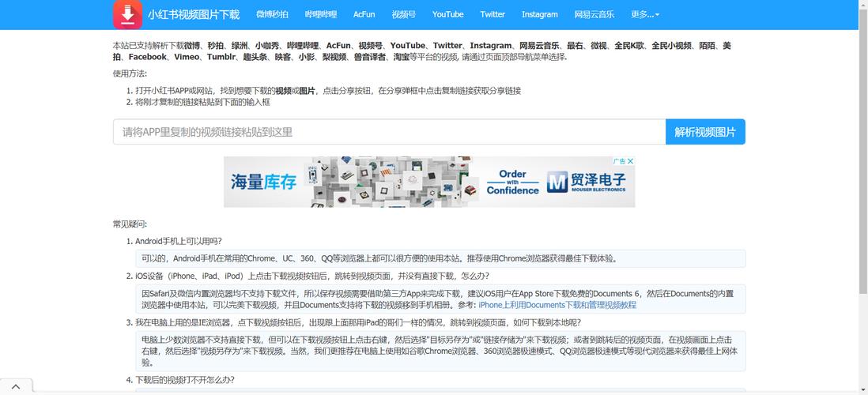Open the Mouser 贸泽电子 banner ad
Screen dimensions: 868x395
(x=429, y=182)
